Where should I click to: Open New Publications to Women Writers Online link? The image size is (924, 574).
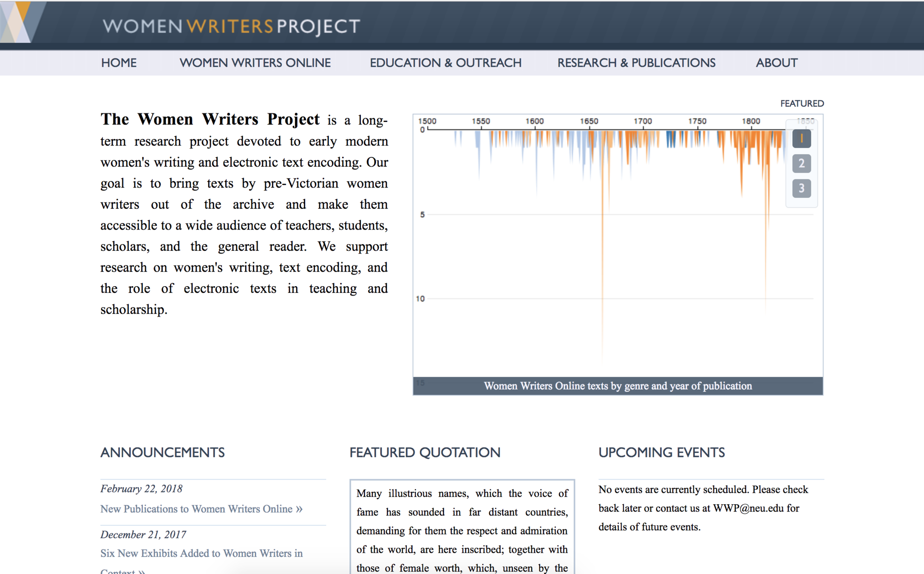tap(201, 509)
